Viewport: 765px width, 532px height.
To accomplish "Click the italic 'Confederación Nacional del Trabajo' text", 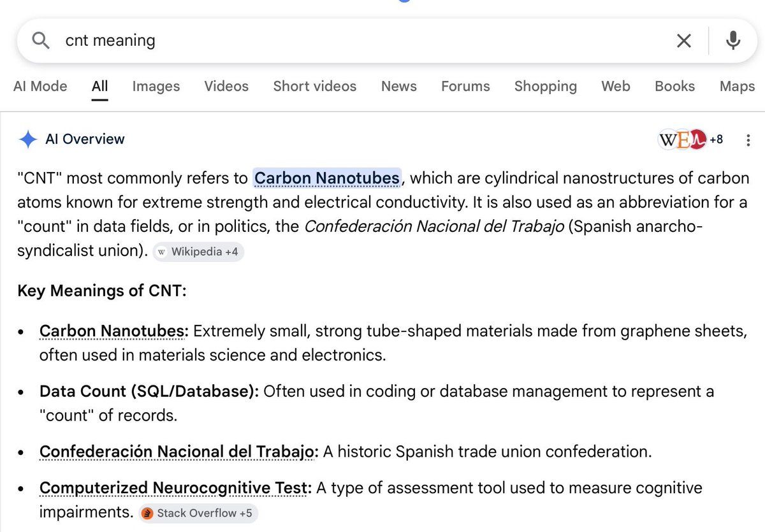I will pyautogui.click(x=434, y=227).
